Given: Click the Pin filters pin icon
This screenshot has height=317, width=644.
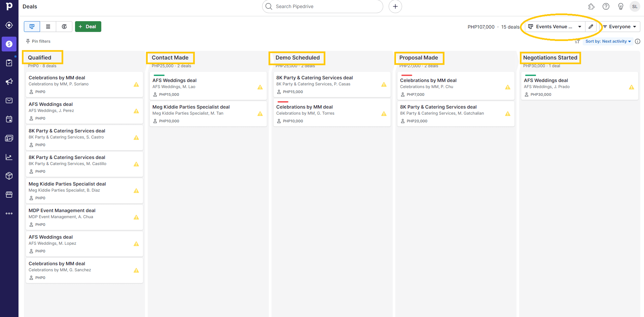Looking at the screenshot, I should click(x=28, y=41).
